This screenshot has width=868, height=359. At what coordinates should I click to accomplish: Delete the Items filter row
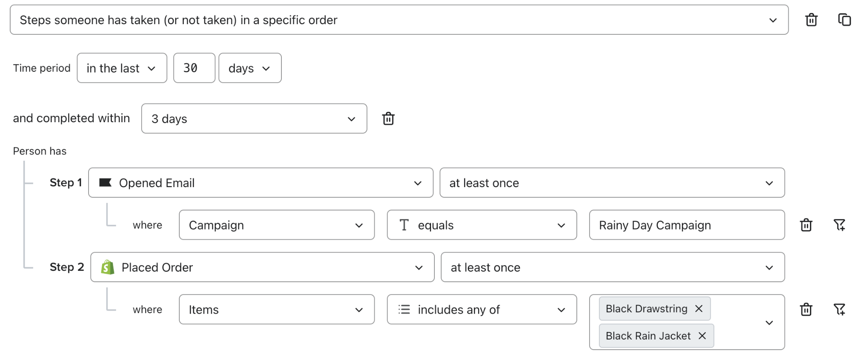806,310
